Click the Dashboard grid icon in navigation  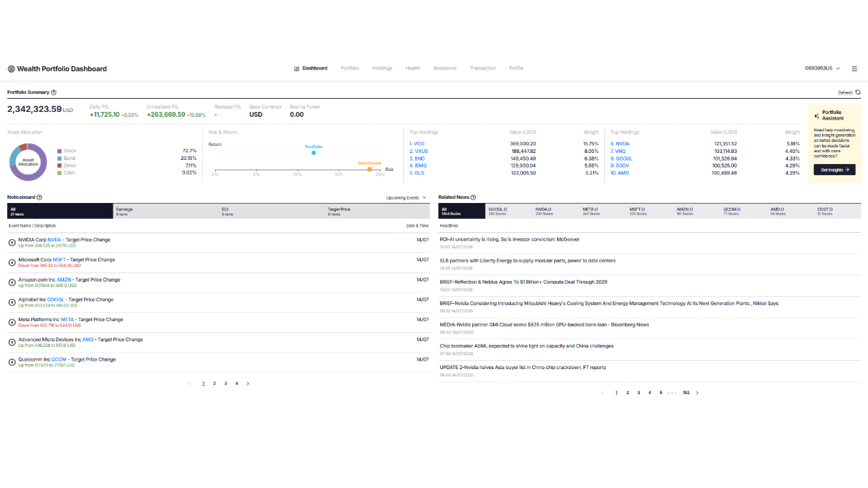point(296,69)
